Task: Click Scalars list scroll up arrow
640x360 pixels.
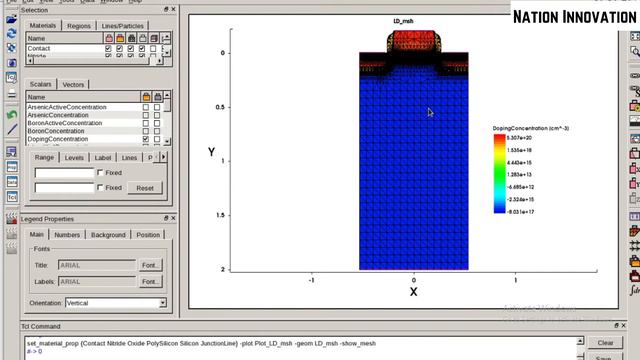Action: coord(167,95)
